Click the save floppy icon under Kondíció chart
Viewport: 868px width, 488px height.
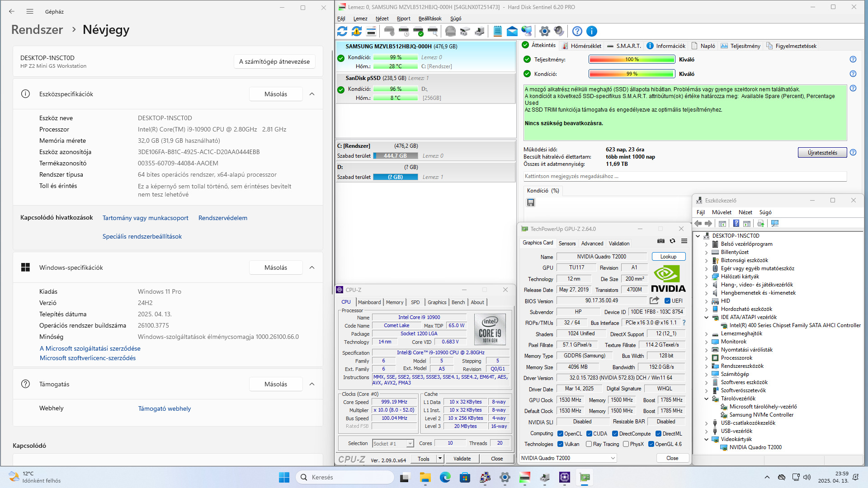[531, 202]
